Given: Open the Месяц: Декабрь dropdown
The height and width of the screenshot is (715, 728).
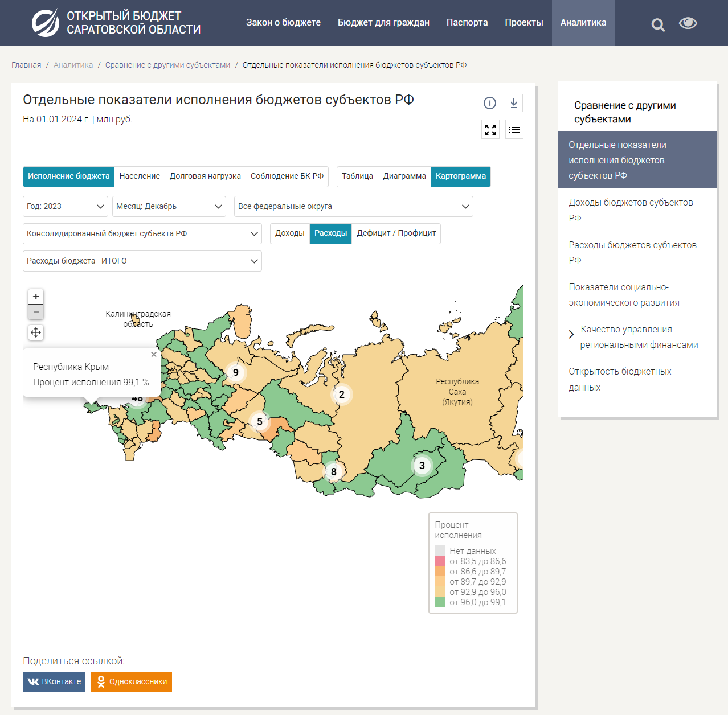Looking at the screenshot, I should [169, 206].
